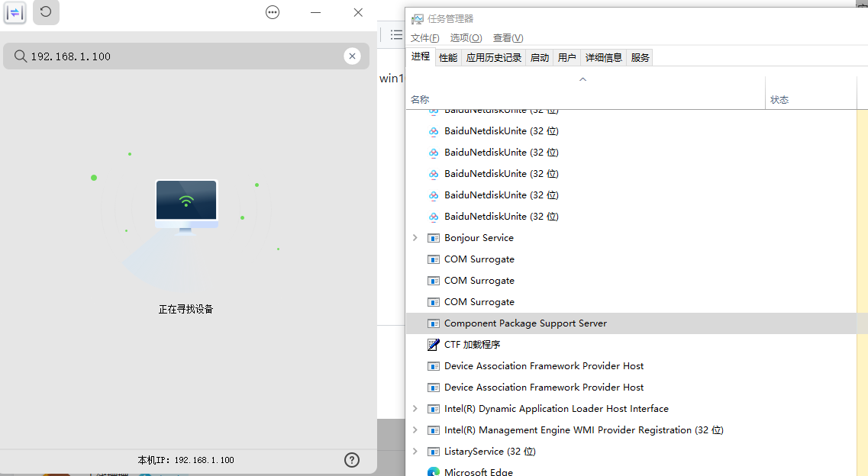Expand Intel(R) Dynamic Application Loader Host Interface

coord(415,409)
